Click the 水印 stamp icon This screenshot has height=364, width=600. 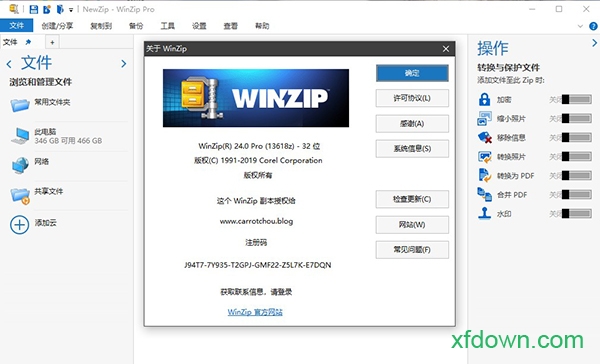point(484,214)
